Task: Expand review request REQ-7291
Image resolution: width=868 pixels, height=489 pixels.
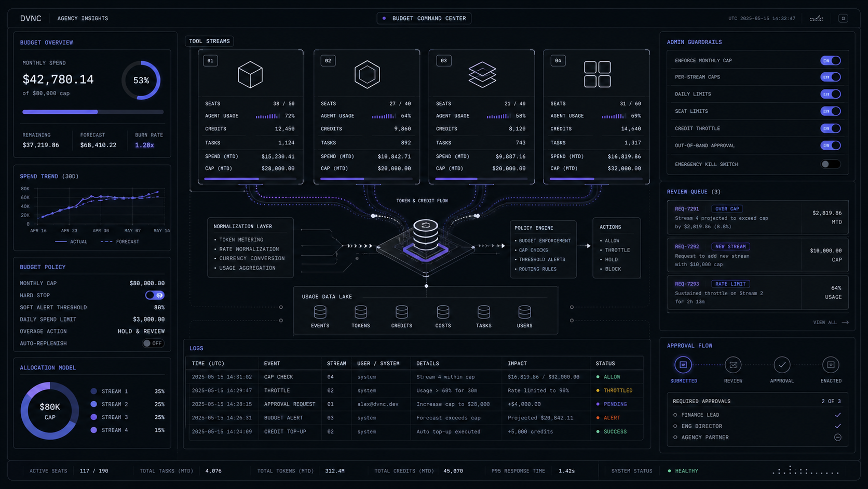Action: [x=757, y=217]
